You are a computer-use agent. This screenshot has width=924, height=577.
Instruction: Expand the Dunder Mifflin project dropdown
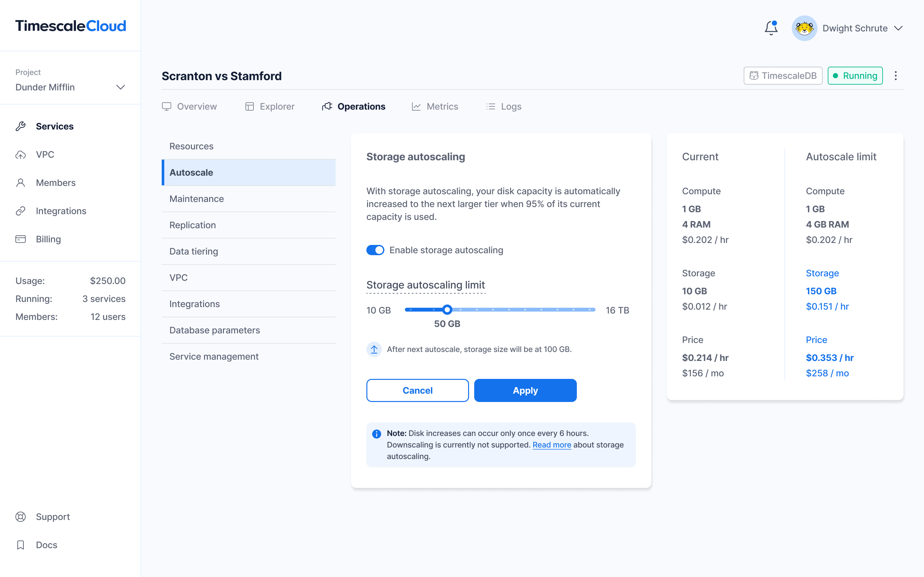pos(120,88)
